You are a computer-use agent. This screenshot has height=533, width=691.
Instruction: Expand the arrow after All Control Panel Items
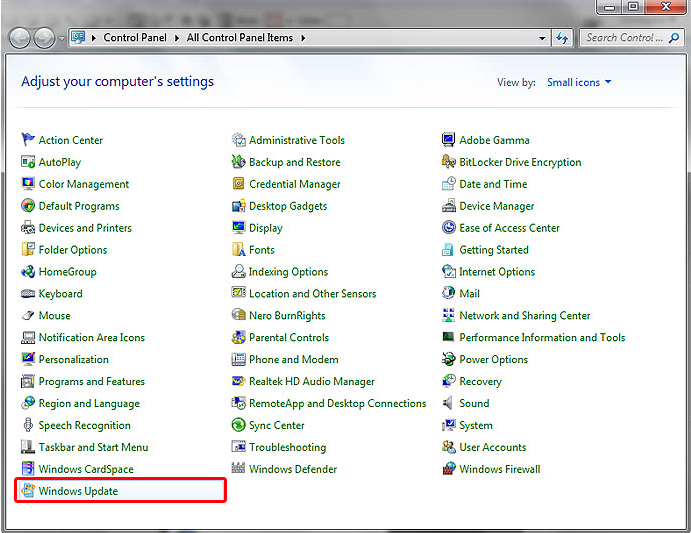coord(303,38)
